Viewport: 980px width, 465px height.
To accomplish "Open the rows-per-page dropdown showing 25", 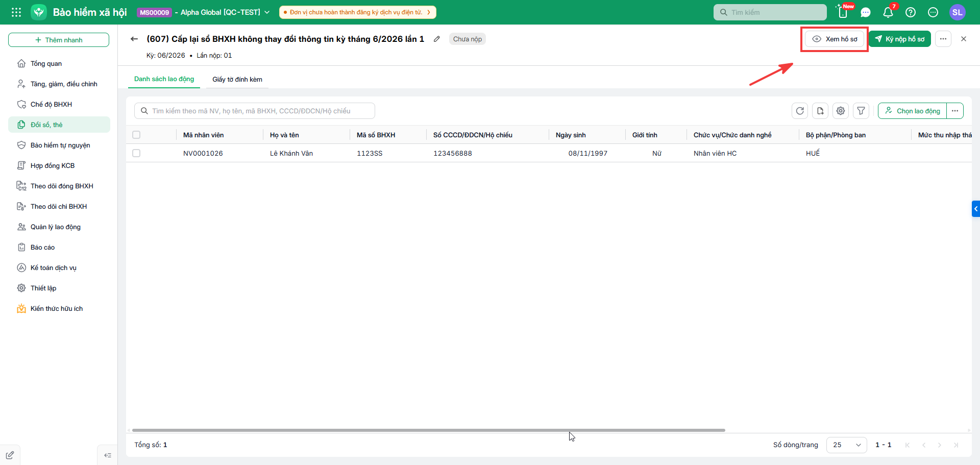I will pyautogui.click(x=847, y=445).
